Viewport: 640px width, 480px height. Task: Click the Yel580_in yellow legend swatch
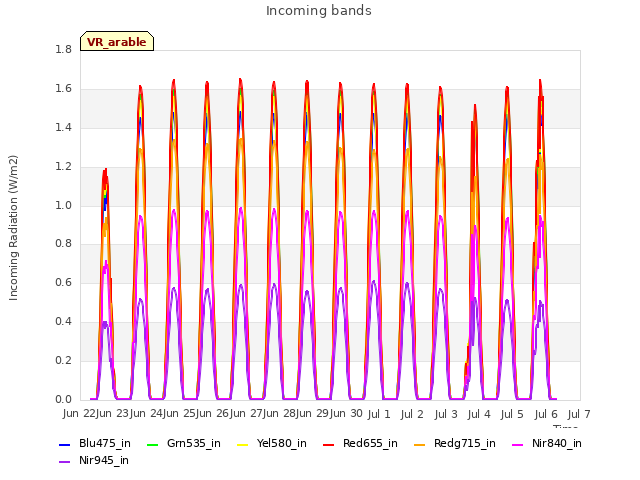click(242, 444)
